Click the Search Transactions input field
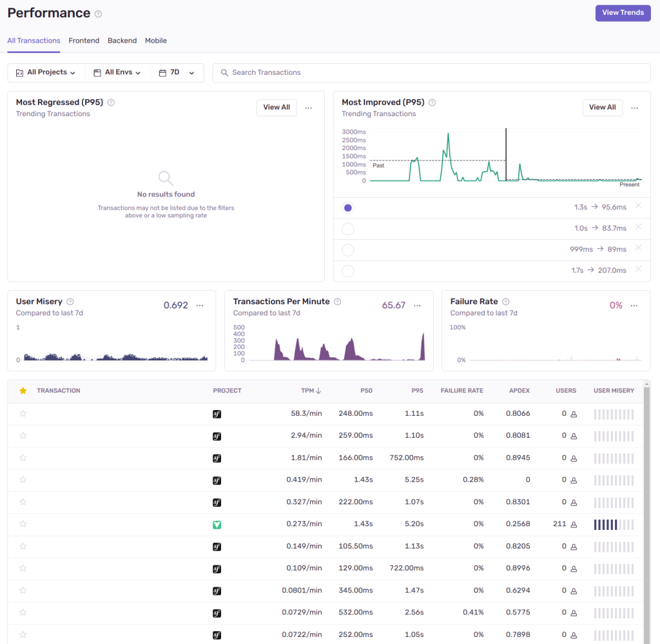 pyautogui.click(x=432, y=73)
